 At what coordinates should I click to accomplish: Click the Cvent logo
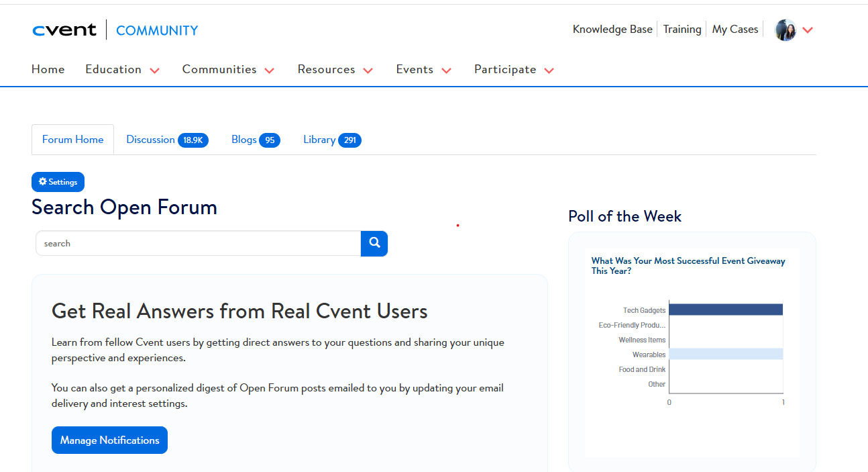[64, 30]
